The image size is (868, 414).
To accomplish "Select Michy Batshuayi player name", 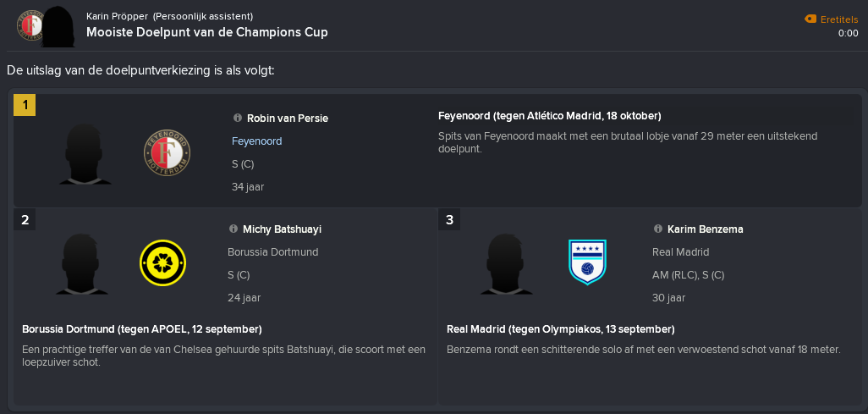I will 283,229.
